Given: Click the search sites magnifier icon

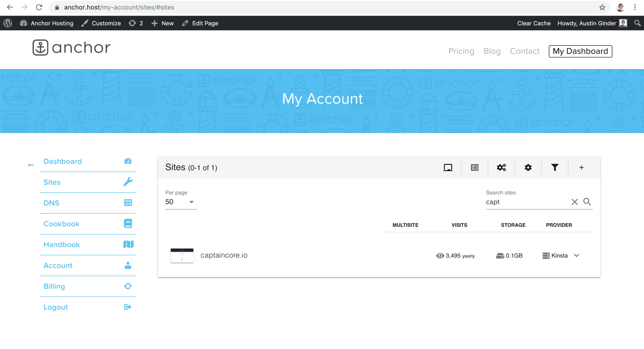Looking at the screenshot, I should tap(587, 202).
